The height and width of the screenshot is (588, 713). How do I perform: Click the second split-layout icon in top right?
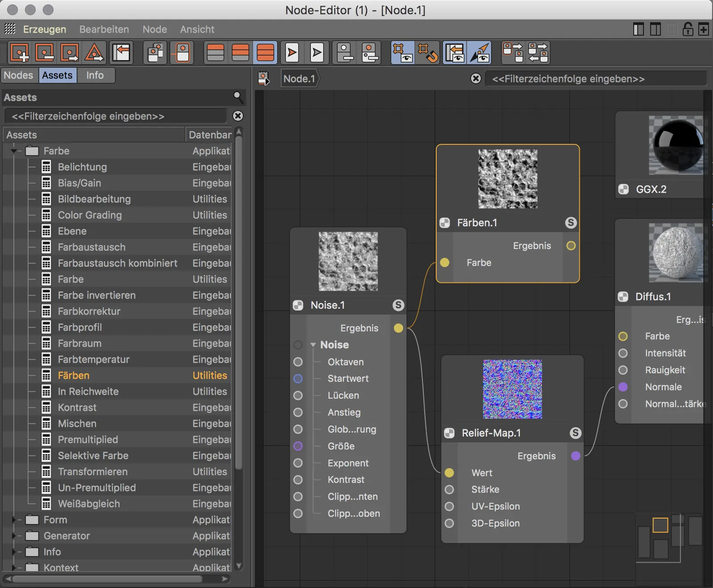point(656,29)
